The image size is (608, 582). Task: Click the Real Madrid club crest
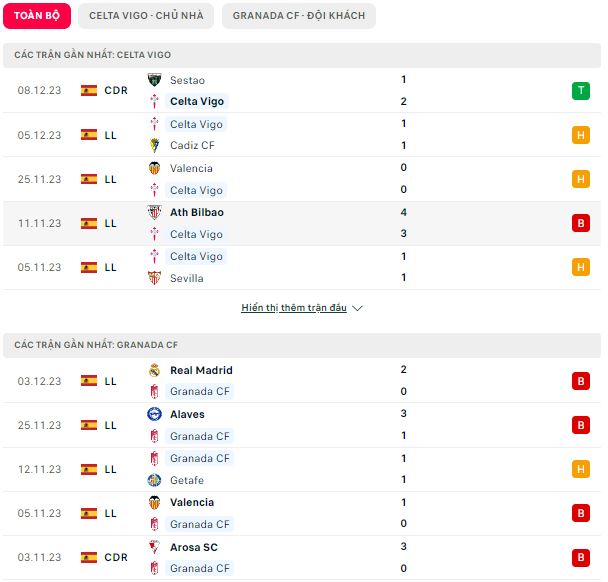click(x=154, y=370)
